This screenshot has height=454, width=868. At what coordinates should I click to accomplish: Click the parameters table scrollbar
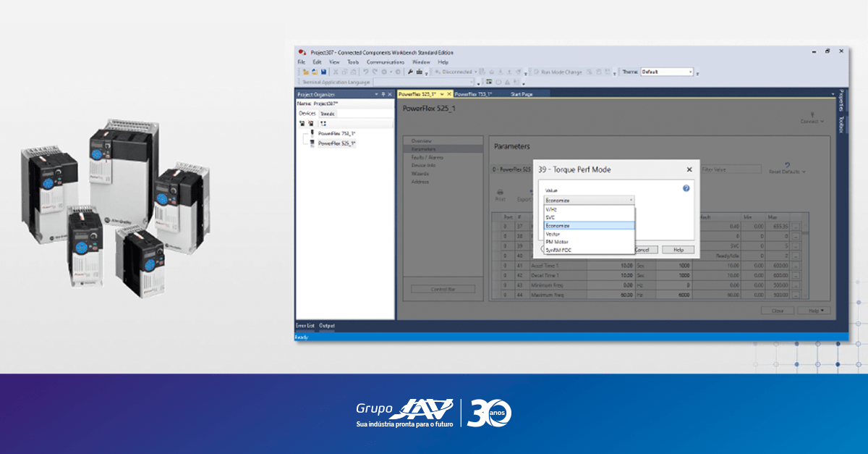pyautogui.click(x=805, y=257)
